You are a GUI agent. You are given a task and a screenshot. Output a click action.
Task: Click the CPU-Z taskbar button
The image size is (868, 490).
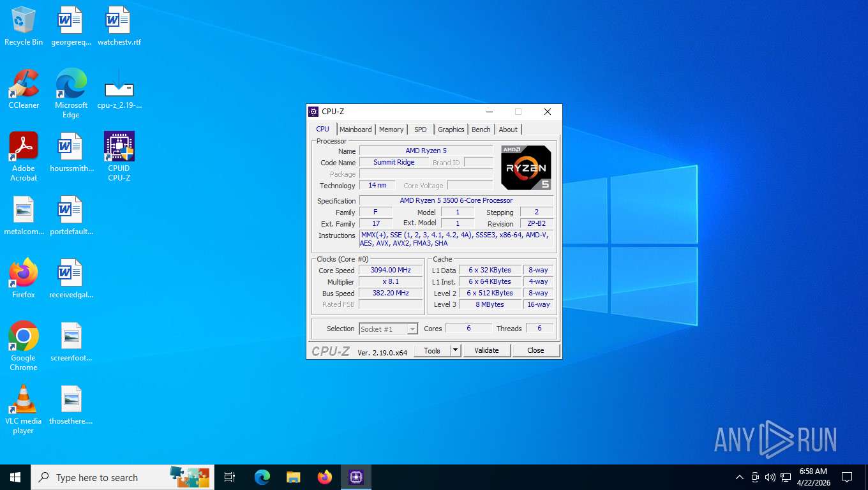point(356,477)
